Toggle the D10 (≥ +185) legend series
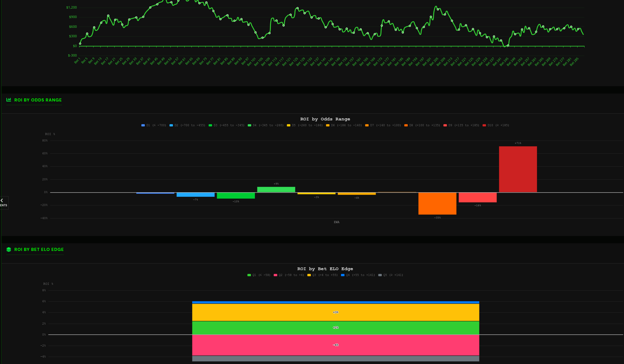This screenshot has width=624, height=364. [496, 125]
